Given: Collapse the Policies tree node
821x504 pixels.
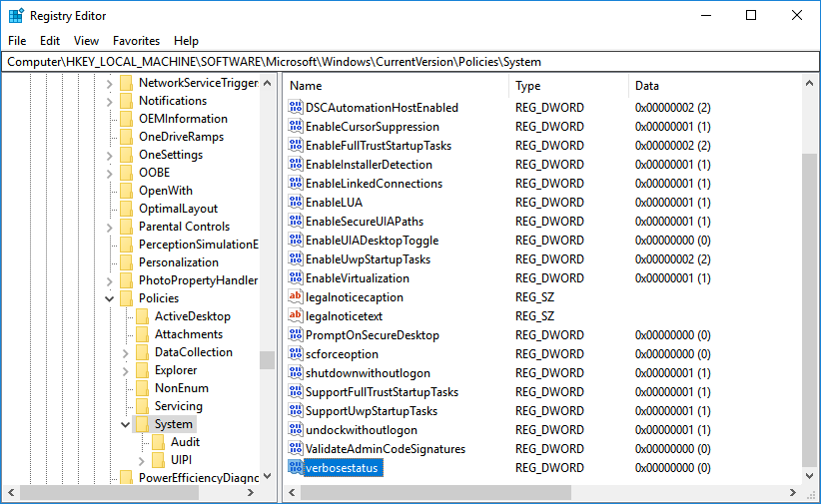Looking at the screenshot, I should tap(109, 298).
